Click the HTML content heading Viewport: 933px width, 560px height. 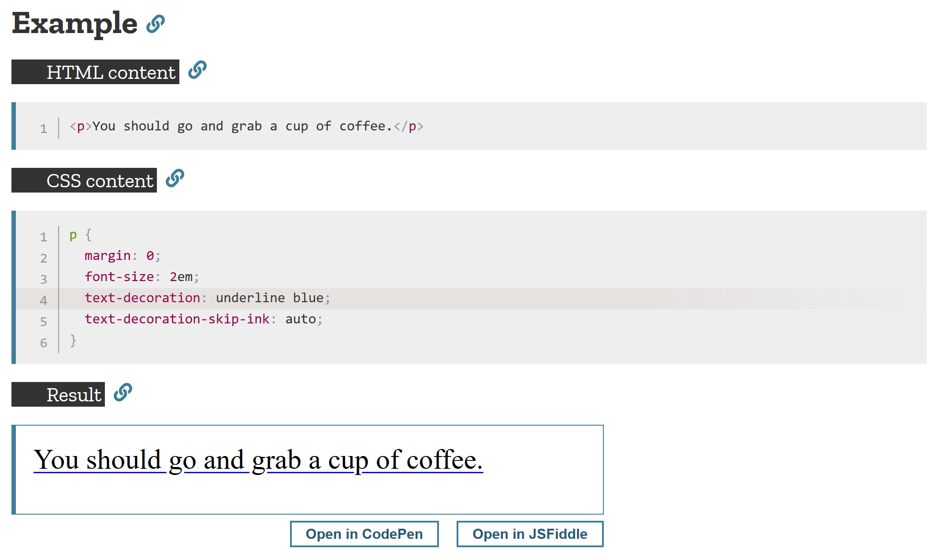[95, 72]
